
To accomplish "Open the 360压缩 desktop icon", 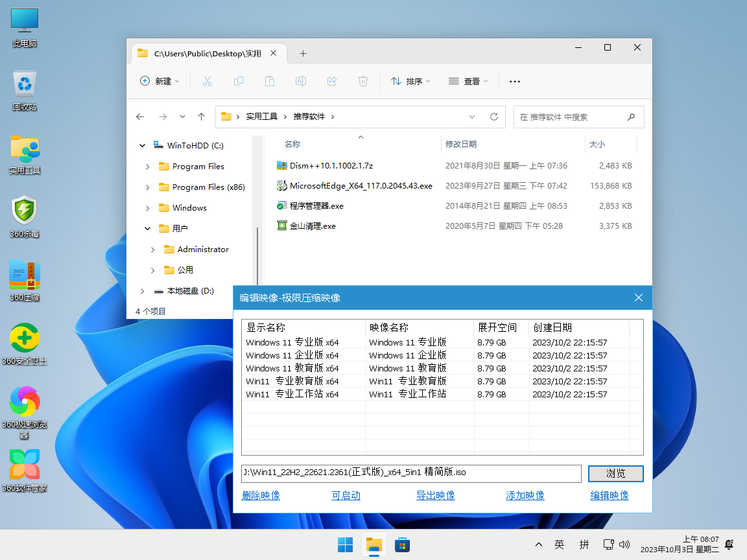I will click(25, 274).
